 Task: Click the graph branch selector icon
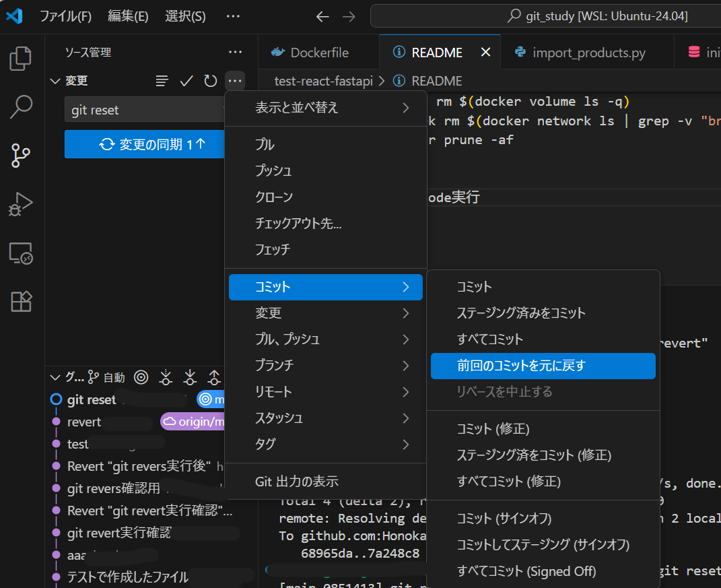click(x=94, y=377)
